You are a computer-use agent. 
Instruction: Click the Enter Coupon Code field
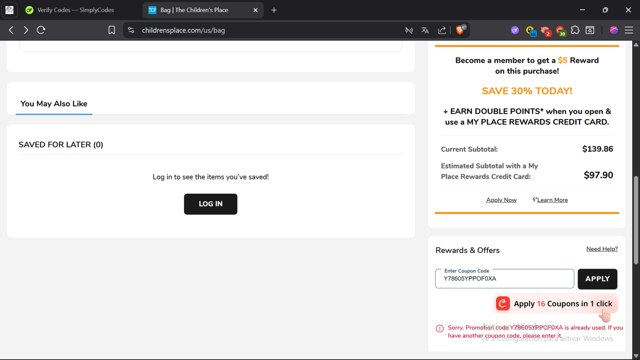coord(504,279)
